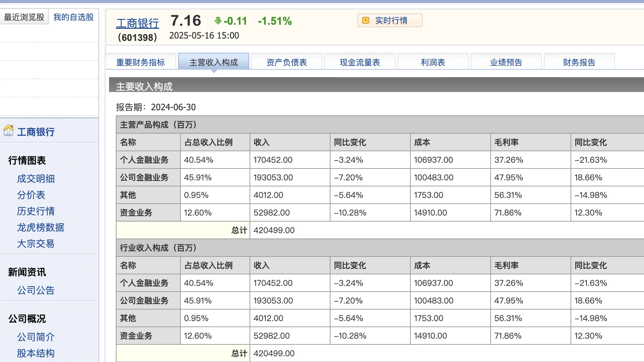The image size is (644, 362).
Task: Select the 主营收入构成 tab
Action: (214, 62)
